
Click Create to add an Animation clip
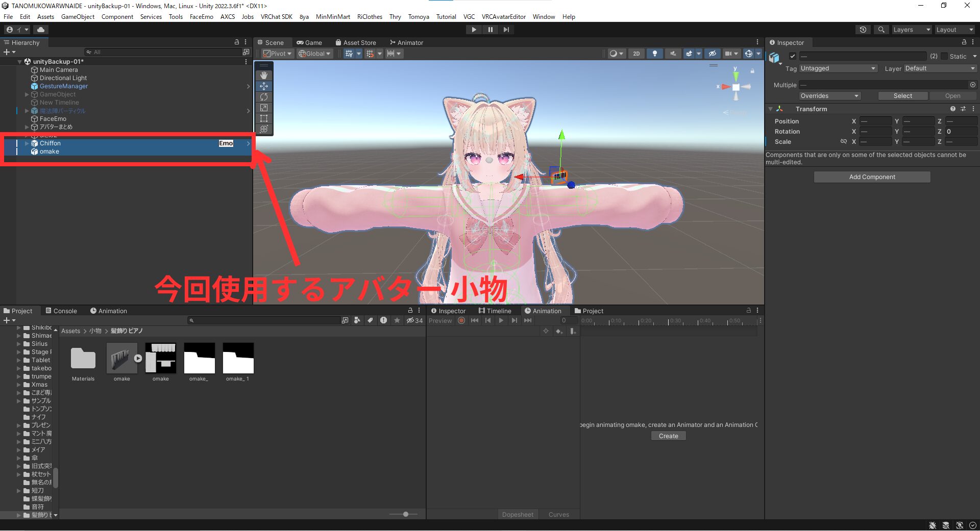tap(668, 436)
